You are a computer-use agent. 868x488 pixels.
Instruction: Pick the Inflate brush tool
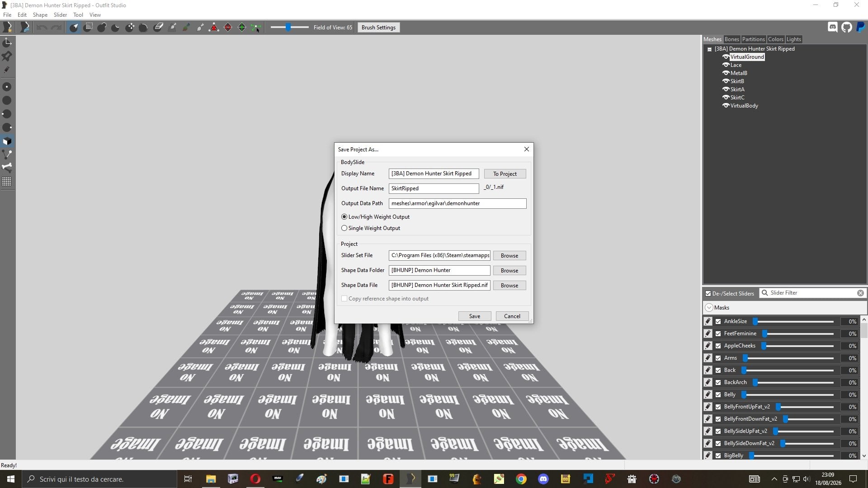(102, 28)
